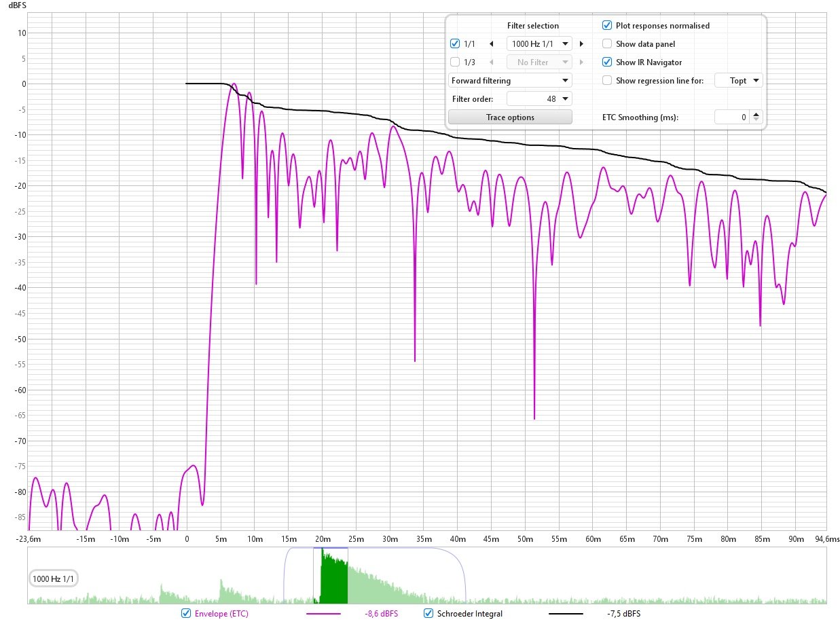Enable Show data panel option
Screen dimensions: 840x624
pos(607,44)
